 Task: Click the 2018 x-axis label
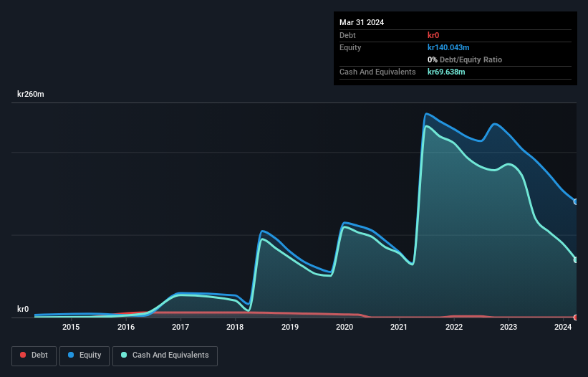pos(235,327)
